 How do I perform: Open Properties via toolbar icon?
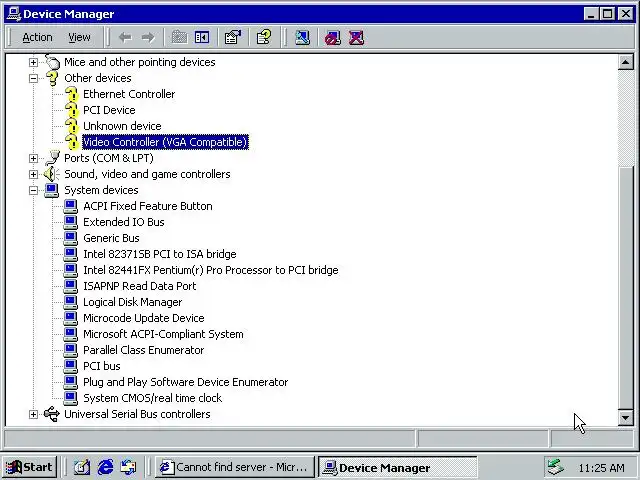pos(233,38)
